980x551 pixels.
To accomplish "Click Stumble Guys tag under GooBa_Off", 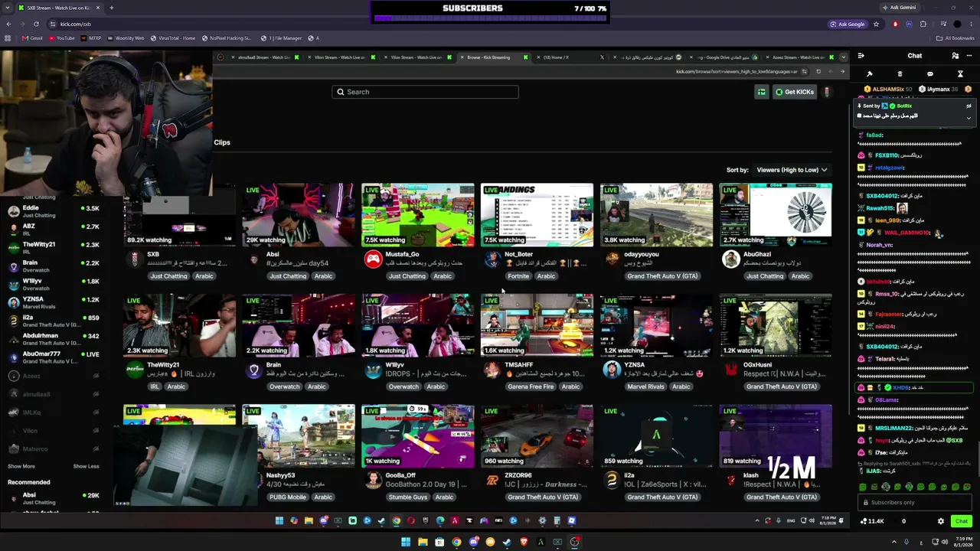I will [x=407, y=497].
